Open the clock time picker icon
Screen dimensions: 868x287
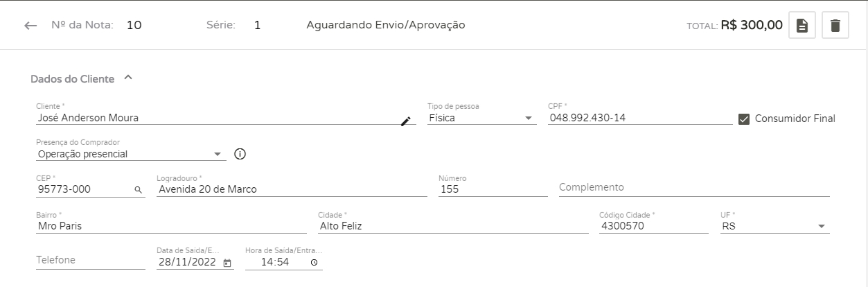point(314,263)
